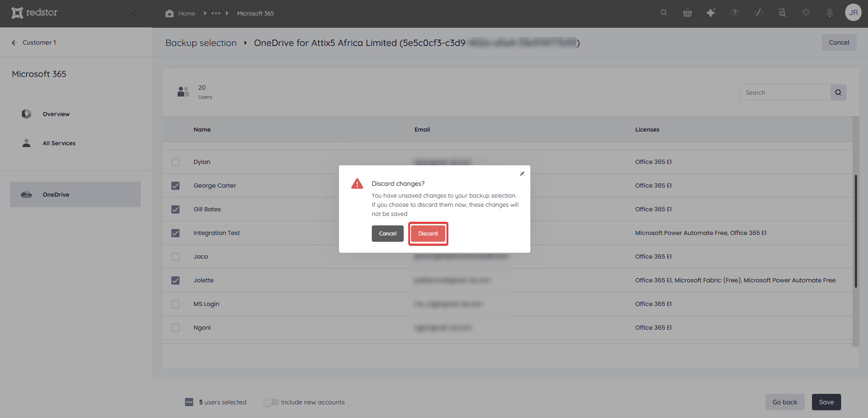Click into the Search users field
868x418 pixels.
click(785, 92)
